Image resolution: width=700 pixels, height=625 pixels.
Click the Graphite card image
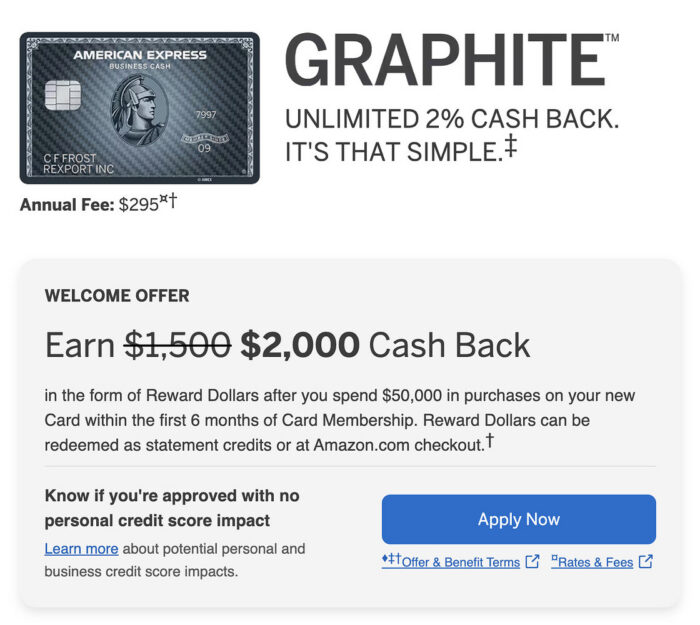click(x=139, y=108)
